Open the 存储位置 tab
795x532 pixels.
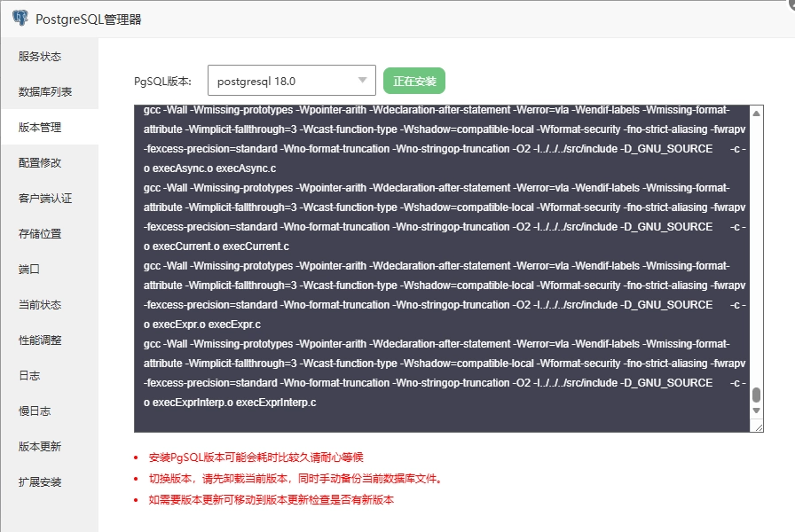pos(50,233)
